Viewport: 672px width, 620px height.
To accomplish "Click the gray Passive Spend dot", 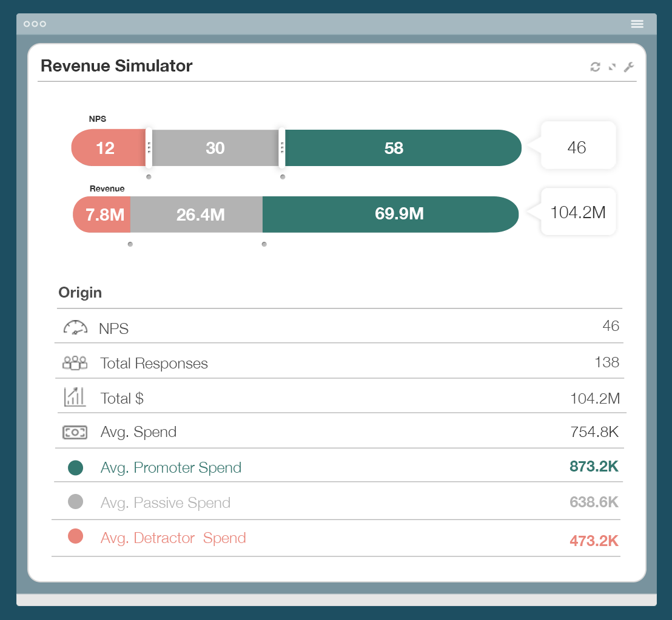I will click(x=75, y=502).
